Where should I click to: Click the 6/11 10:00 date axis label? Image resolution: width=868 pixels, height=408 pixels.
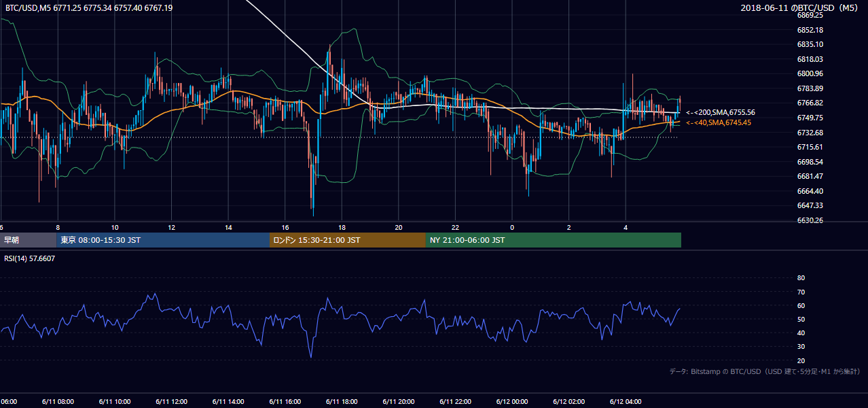(x=114, y=402)
